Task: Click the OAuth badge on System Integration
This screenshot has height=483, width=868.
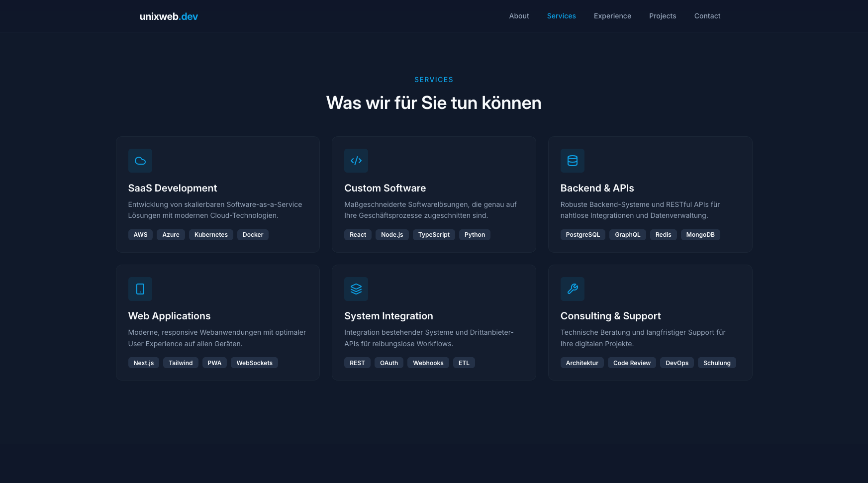Action: 388,363
